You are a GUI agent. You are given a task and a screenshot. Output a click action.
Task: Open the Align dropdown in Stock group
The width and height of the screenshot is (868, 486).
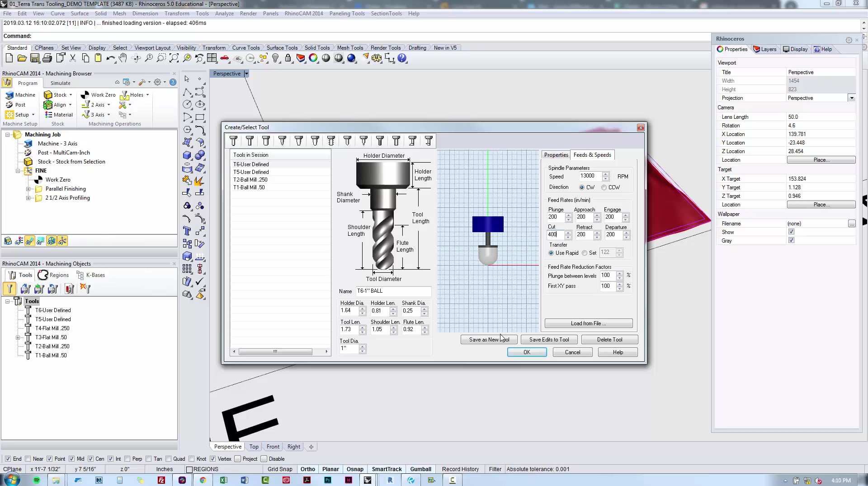tap(70, 105)
